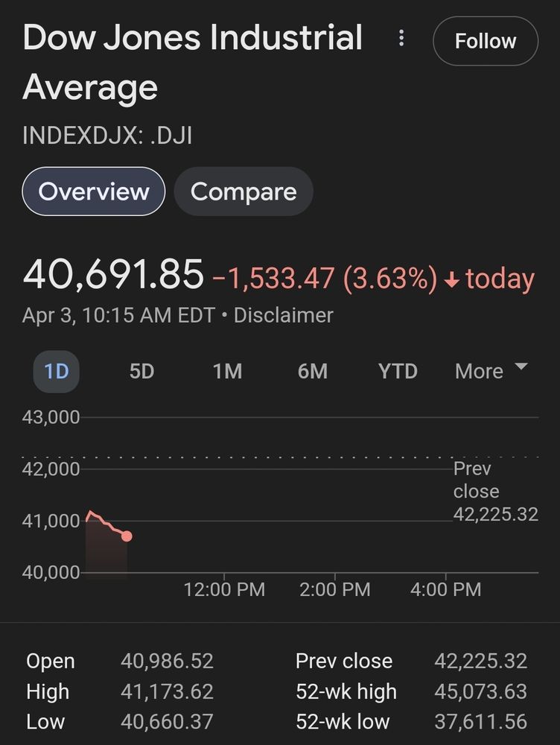Image resolution: width=560 pixels, height=745 pixels.
Task: Select the 1D chart range
Action: click(56, 372)
